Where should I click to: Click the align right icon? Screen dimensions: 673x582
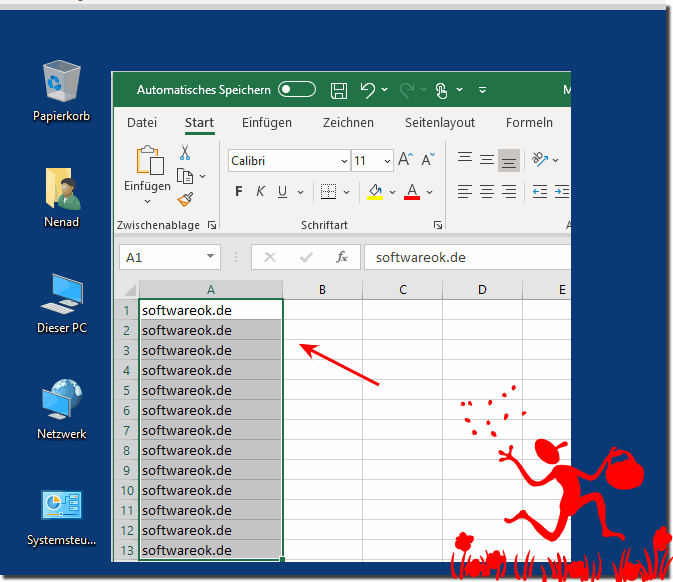tap(509, 191)
